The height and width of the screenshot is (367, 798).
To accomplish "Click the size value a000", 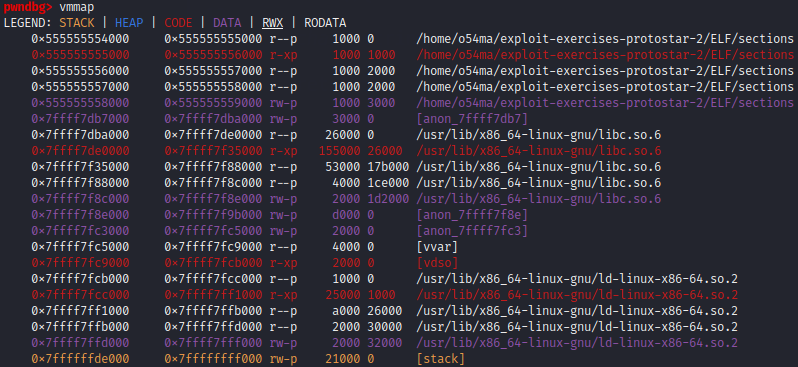I will (x=347, y=311).
